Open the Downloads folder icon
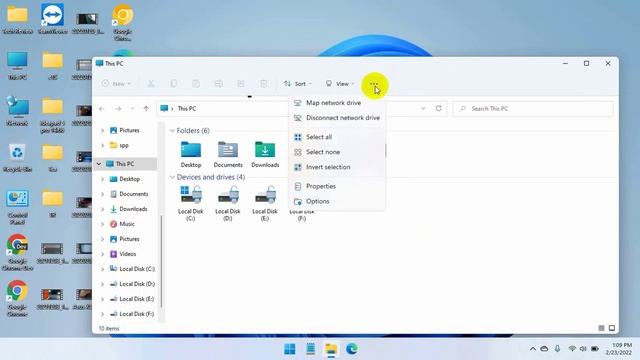Screen dimensions: 640x360 (x=265, y=150)
